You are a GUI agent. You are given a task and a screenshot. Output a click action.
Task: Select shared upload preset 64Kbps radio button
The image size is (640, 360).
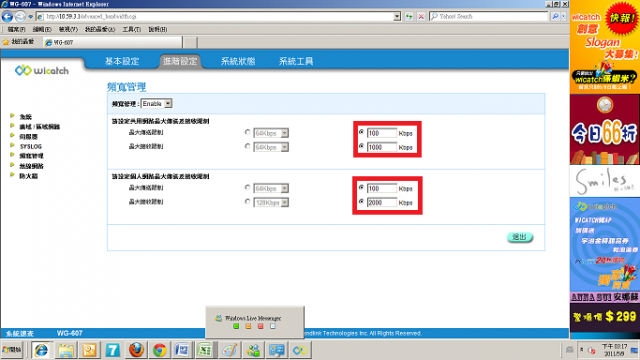pyautogui.click(x=247, y=132)
